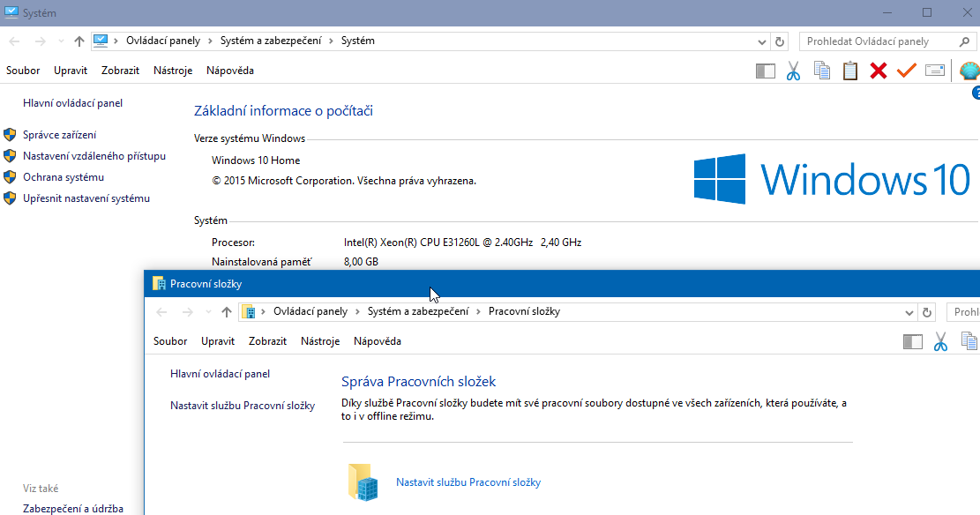Open address history dropdown in Pracovní složky window
This screenshot has height=515, width=980.
tap(909, 312)
